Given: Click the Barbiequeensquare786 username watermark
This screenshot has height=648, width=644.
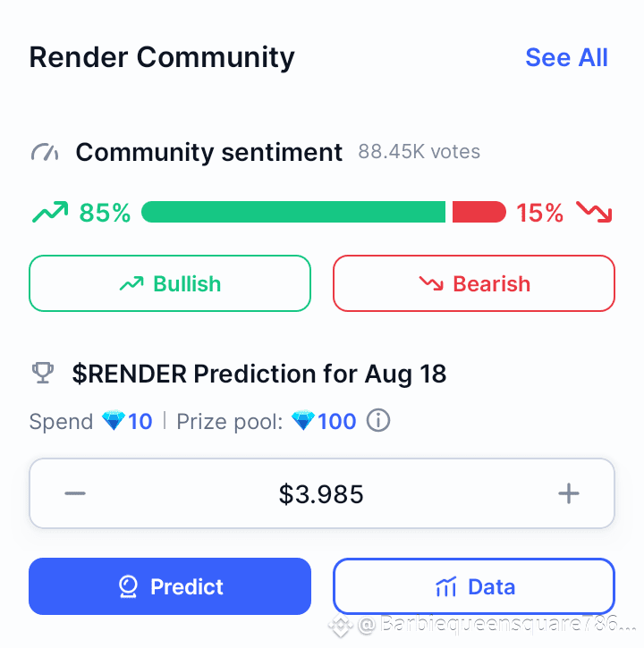Looking at the screenshot, I should click(496, 624).
